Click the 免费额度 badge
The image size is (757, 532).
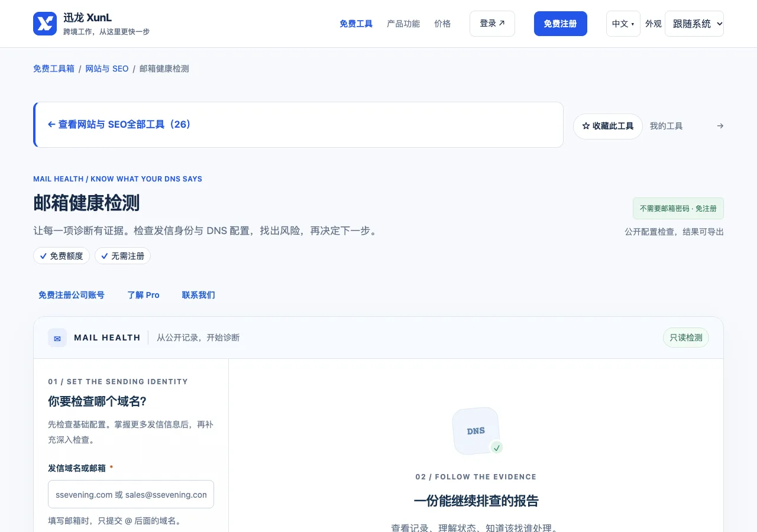62,256
